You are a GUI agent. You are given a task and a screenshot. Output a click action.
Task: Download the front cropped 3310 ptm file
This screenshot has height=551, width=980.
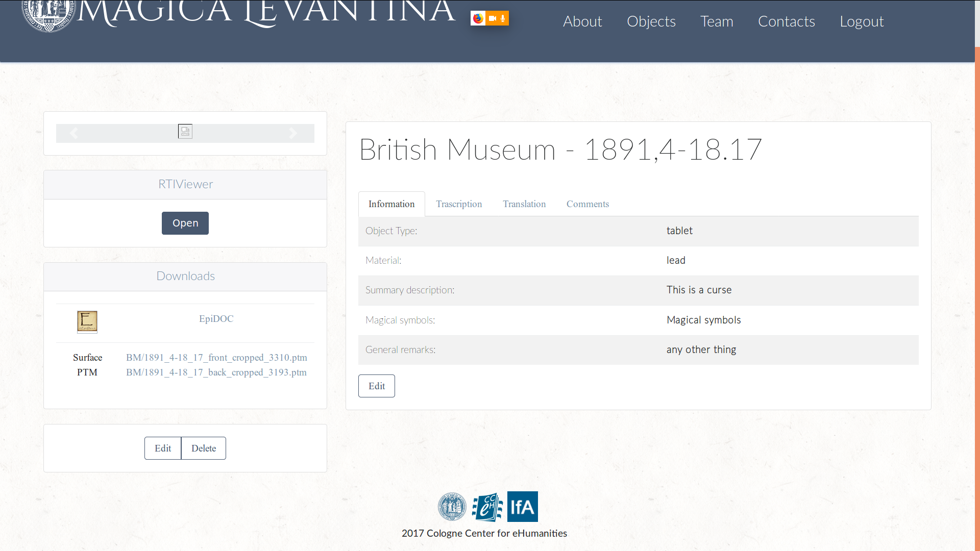tap(216, 358)
